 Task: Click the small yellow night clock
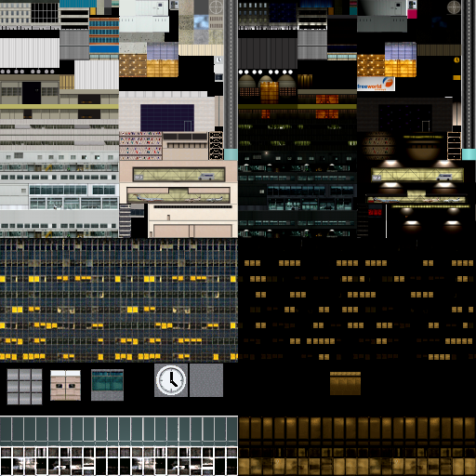click(456, 59)
